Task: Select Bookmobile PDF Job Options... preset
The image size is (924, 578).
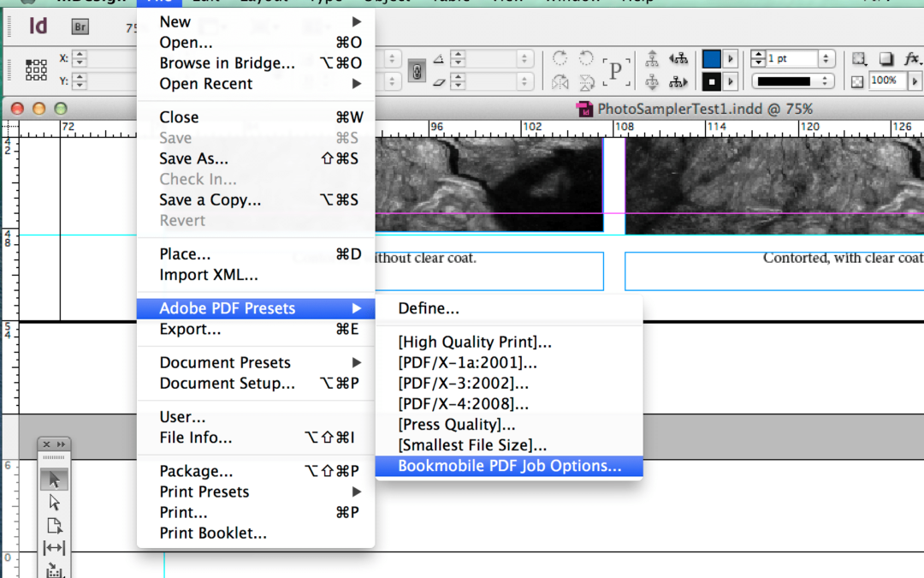Action: point(509,466)
